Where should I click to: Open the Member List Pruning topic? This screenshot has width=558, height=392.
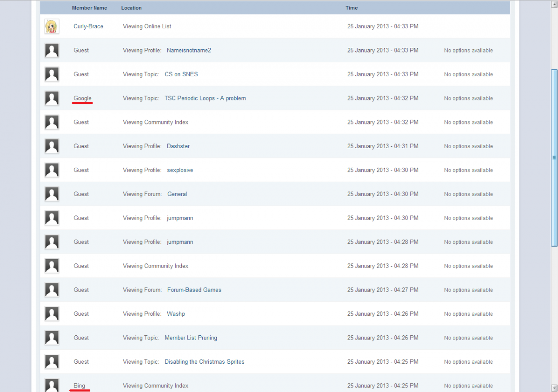(x=191, y=338)
